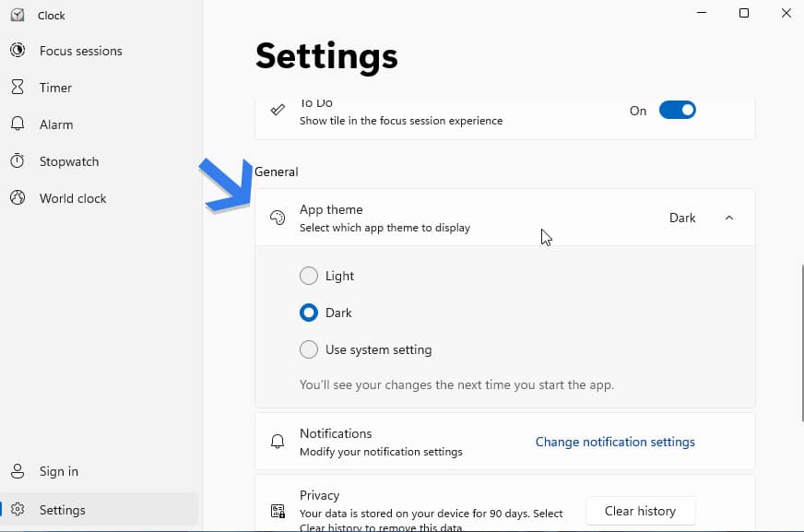This screenshot has height=532, width=804.
Task: Click the Notifications bell icon in settings
Action: click(x=278, y=442)
